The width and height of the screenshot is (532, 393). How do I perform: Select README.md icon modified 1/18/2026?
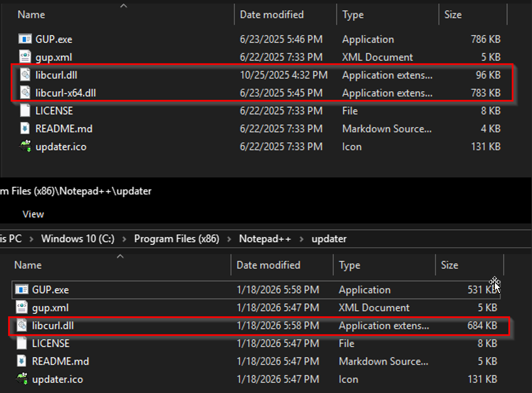pos(22,362)
